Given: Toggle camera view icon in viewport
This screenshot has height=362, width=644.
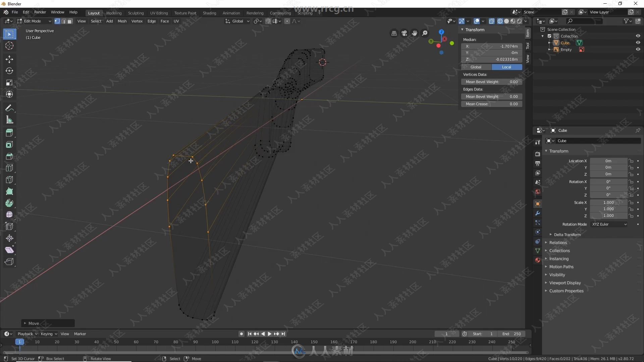Looking at the screenshot, I should [x=404, y=33].
